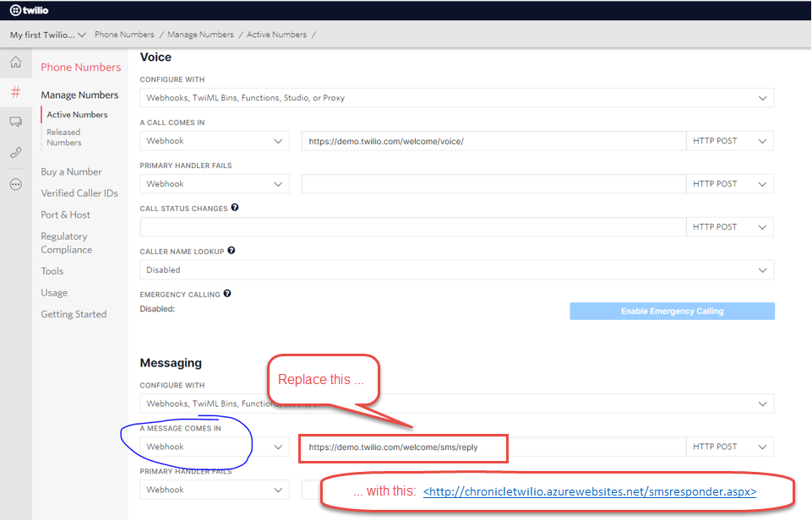Open HTTP POST dropdown for message comes in
The width and height of the screenshot is (812, 520).
730,447
